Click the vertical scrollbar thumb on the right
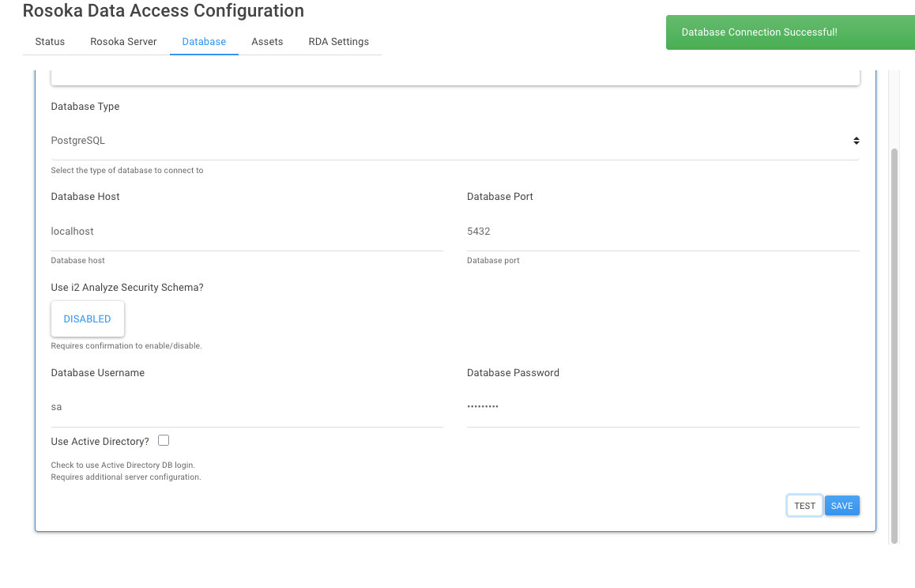Image resolution: width=915 pixels, height=588 pixels. click(x=894, y=344)
